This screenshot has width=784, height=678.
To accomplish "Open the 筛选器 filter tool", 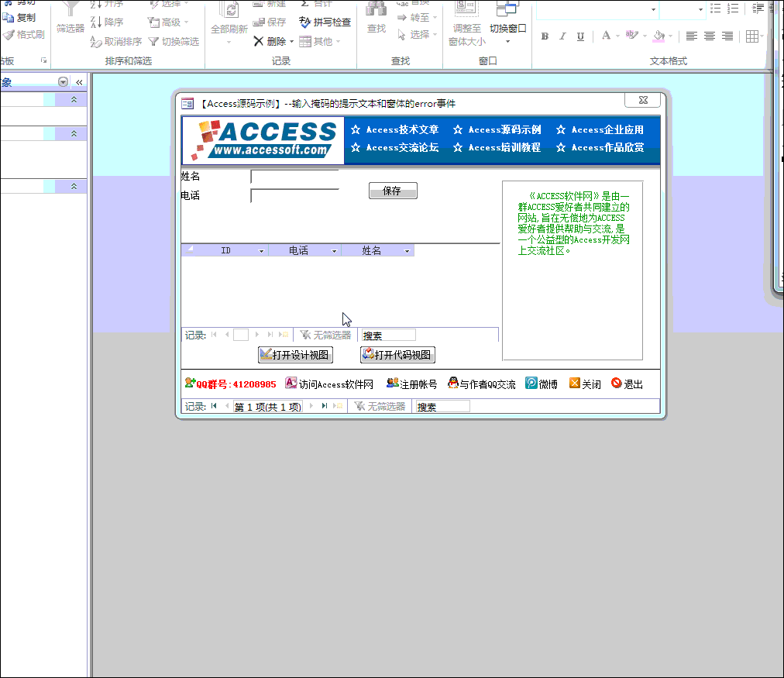I will coord(70,19).
